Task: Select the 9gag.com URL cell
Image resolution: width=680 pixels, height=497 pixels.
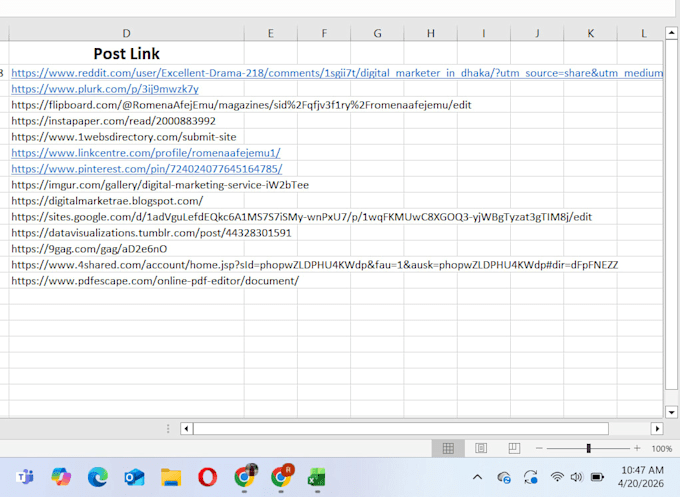Action: [x=89, y=249]
